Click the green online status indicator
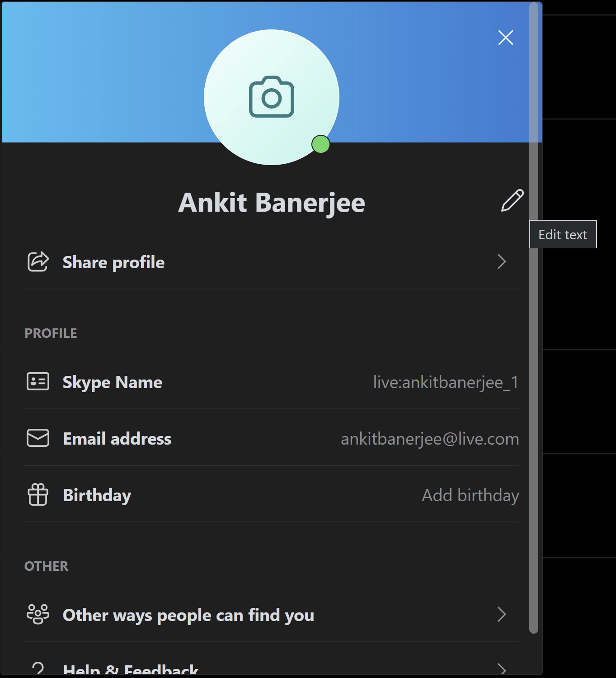Viewport: 616px width, 678px height. 320,144
